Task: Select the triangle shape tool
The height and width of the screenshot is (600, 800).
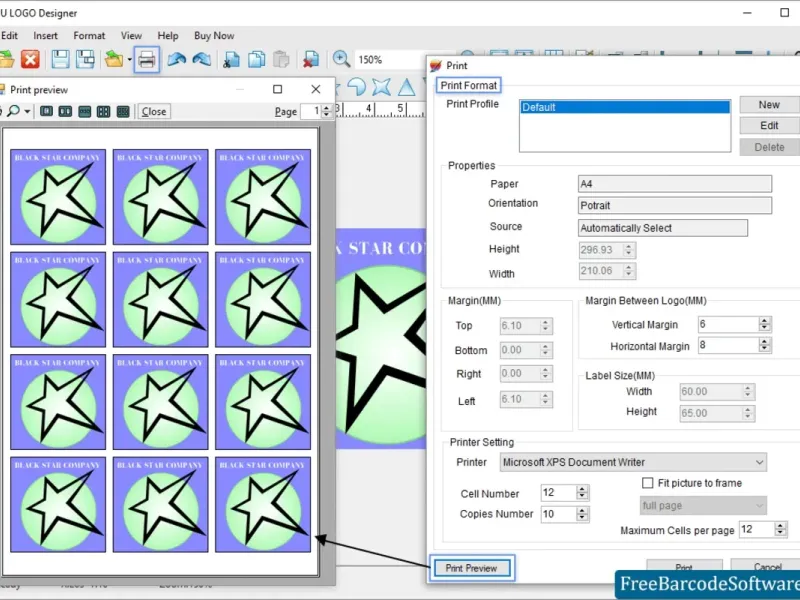Action: pyautogui.click(x=407, y=87)
